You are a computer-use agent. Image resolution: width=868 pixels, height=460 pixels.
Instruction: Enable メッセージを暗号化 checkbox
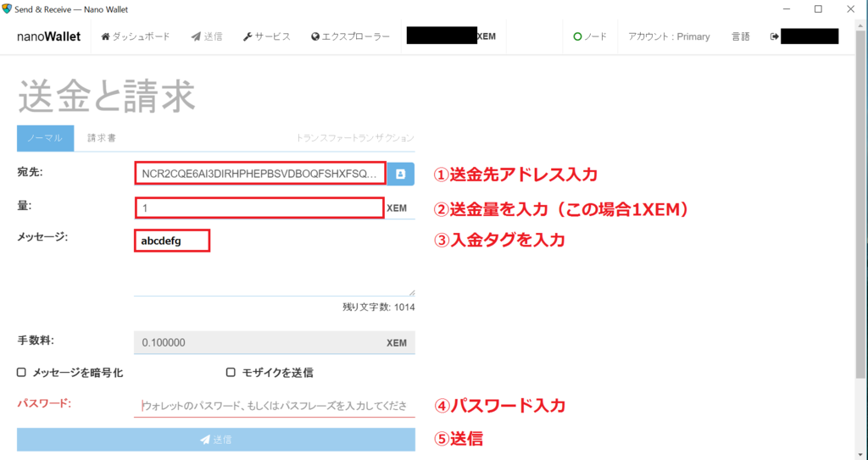21,373
